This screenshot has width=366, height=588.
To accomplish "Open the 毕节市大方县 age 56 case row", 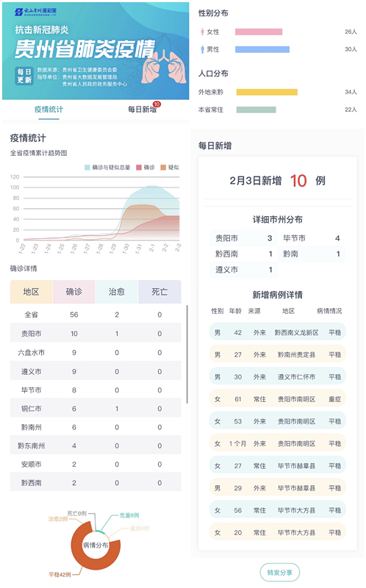I will click(278, 510).
